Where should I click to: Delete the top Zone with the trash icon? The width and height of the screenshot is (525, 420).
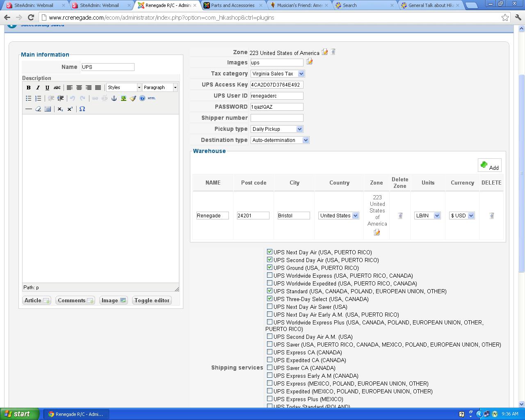[333, 52]
